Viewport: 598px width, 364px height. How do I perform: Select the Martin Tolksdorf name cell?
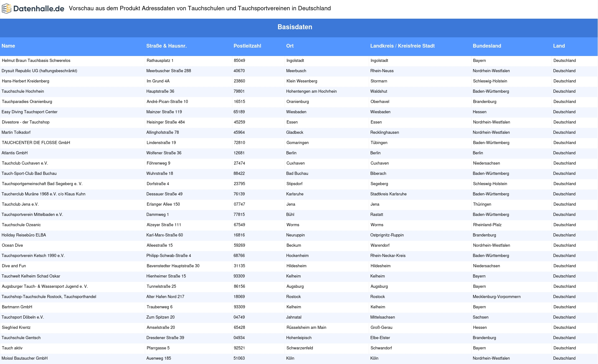[x=16, y=133]
